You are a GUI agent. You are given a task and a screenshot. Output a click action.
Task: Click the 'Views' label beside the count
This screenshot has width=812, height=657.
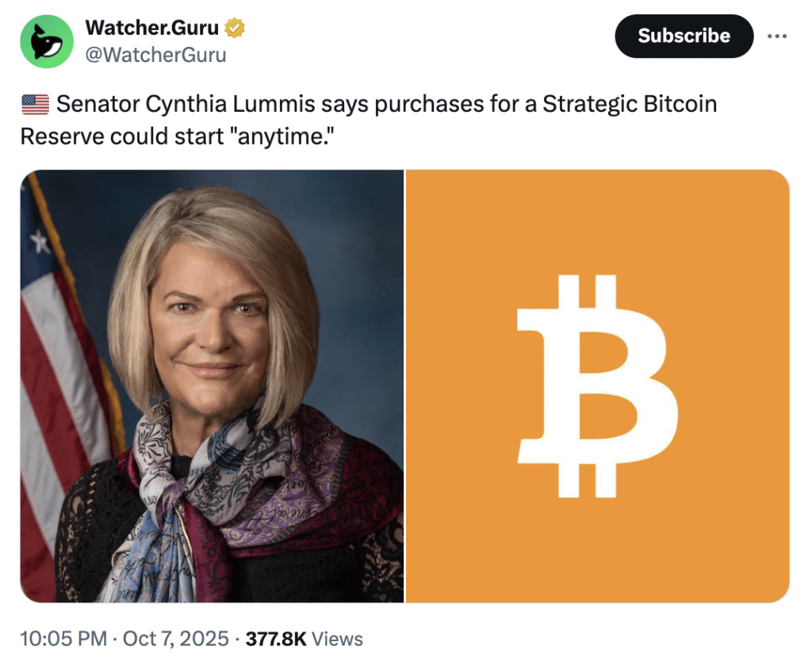337,639
